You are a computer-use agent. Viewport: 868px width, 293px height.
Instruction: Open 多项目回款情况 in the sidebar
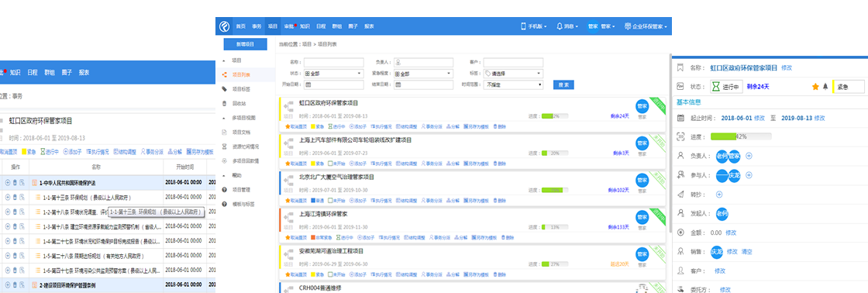coord(245,160)
